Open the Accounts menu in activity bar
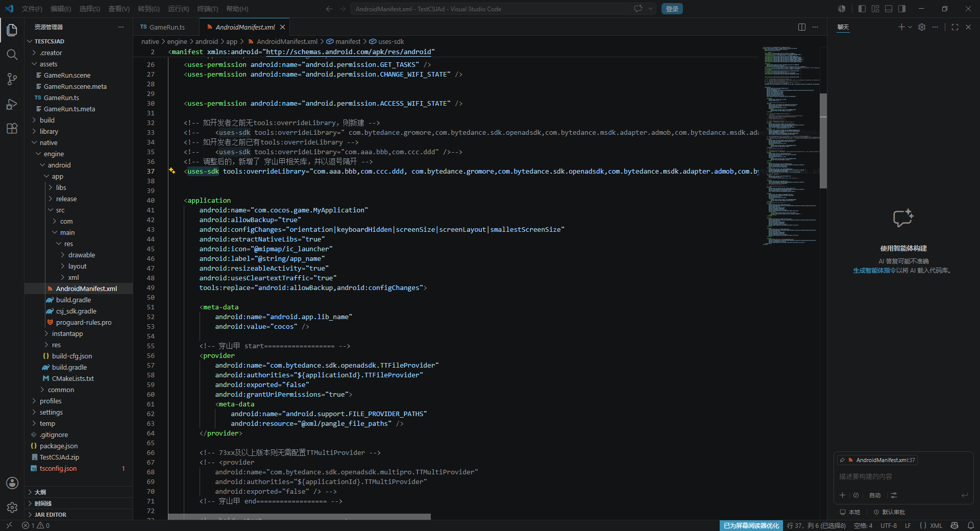 [12, 483]
